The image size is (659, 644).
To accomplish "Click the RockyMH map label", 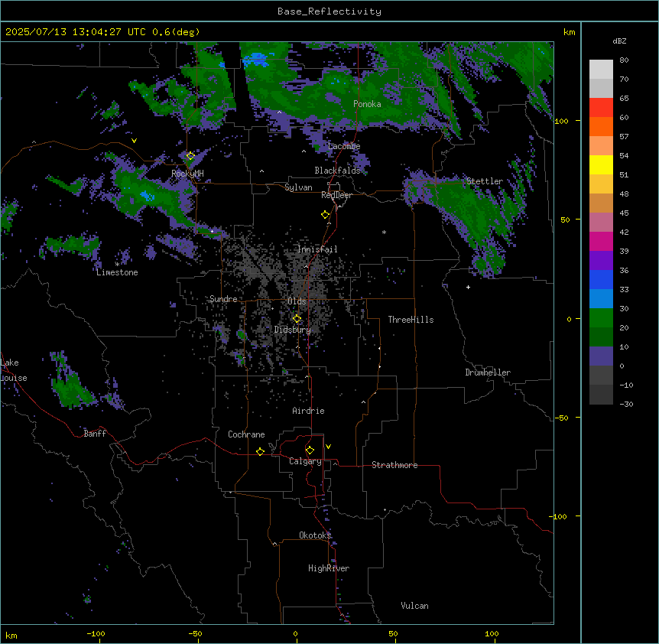I will click(187, 173).
